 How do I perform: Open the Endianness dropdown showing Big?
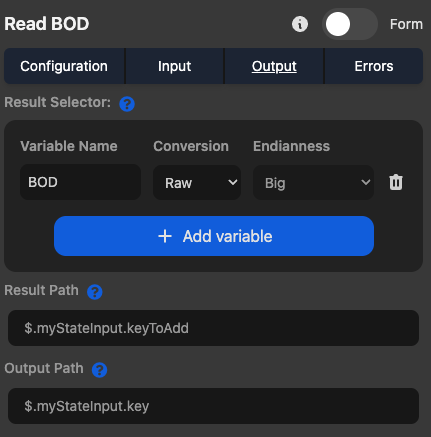313,182
